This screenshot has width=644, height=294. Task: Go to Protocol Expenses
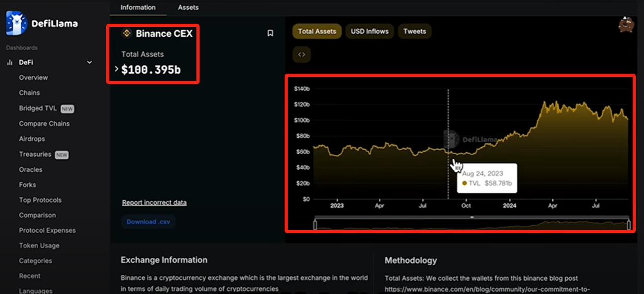(x=47, y=231)
